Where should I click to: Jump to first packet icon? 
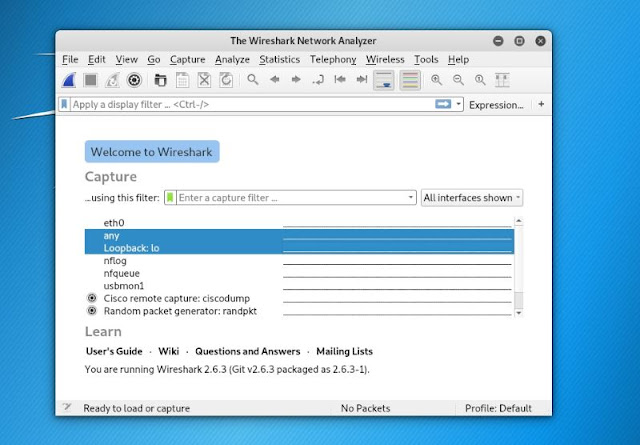click(340, 79)
